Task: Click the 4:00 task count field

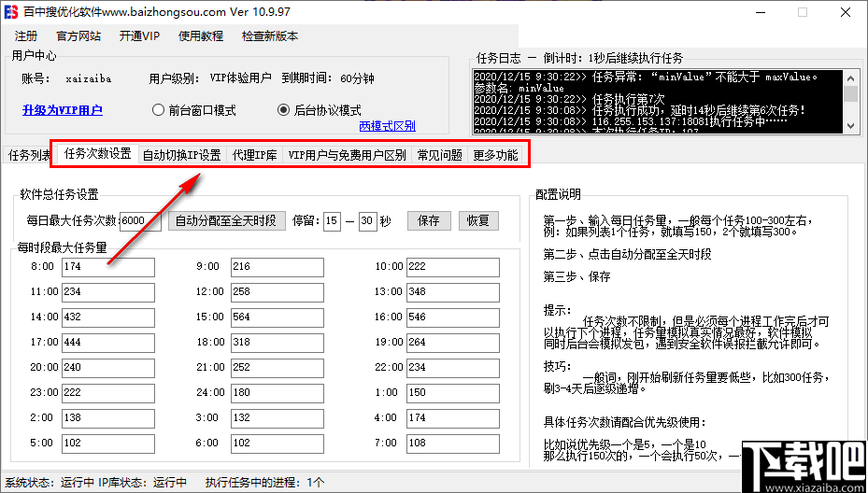Action: (453, 418)
